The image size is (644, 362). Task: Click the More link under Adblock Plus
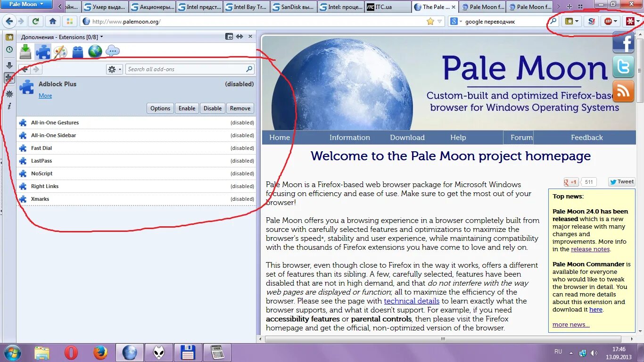45,96
